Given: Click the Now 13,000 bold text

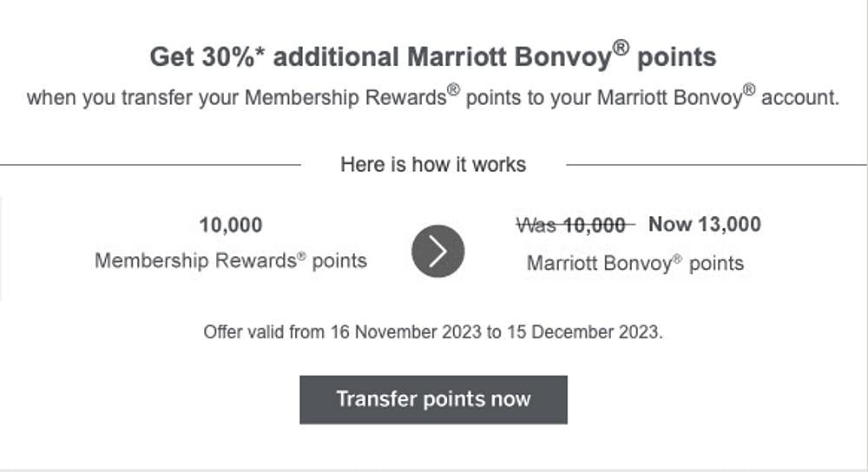Looking at the screenshot, I should (x=705, y=224).
